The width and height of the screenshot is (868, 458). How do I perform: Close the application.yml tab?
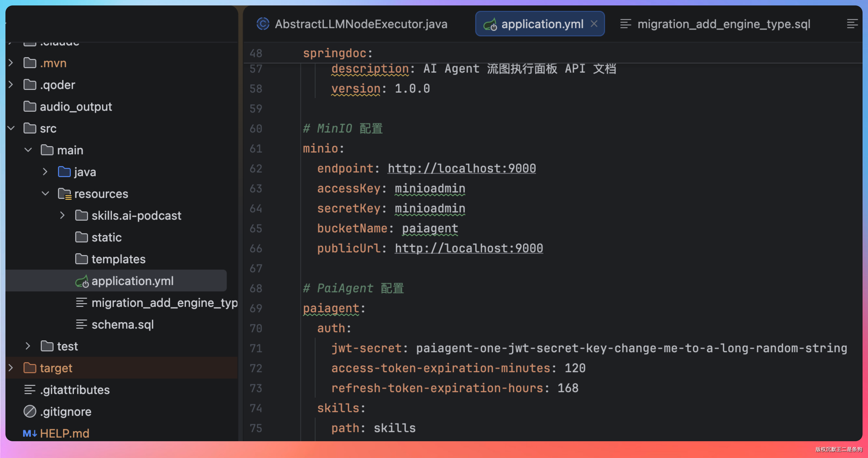click(x=594, y=24)
